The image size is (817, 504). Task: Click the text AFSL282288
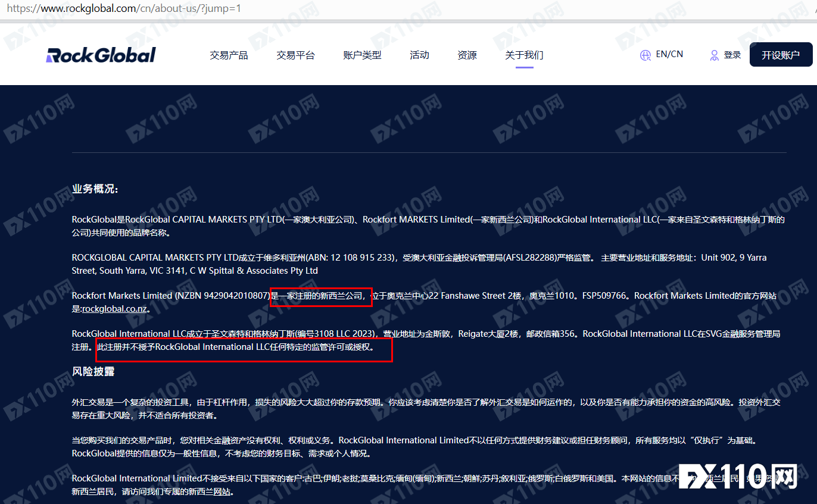pyautogui.click(x=531, y=258)
